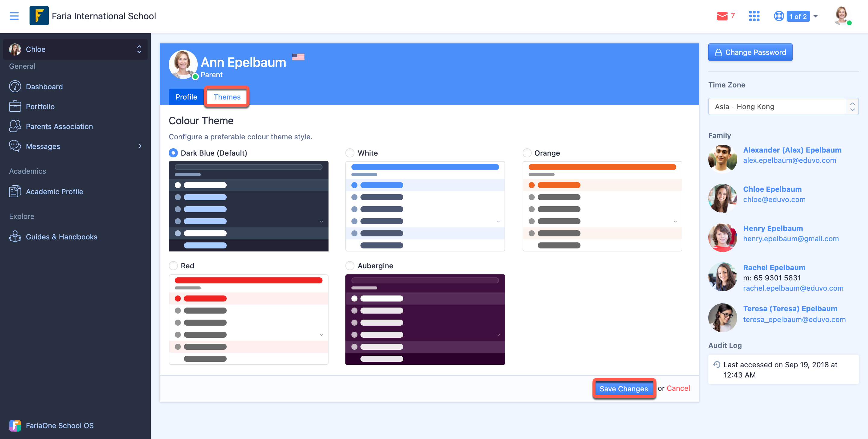Open the red mail envelope notifications

point(722,16)
